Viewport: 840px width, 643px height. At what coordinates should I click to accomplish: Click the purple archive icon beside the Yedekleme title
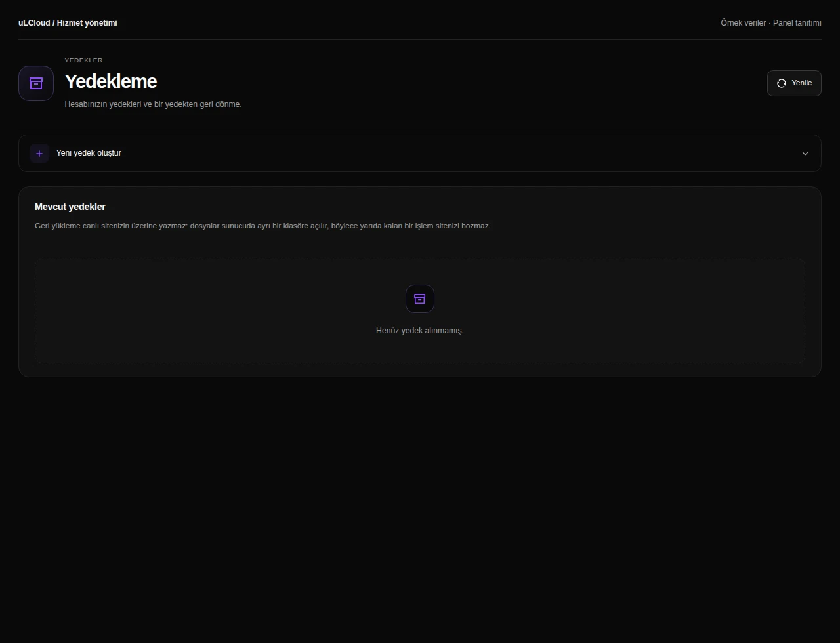click(x=36, y=83)
